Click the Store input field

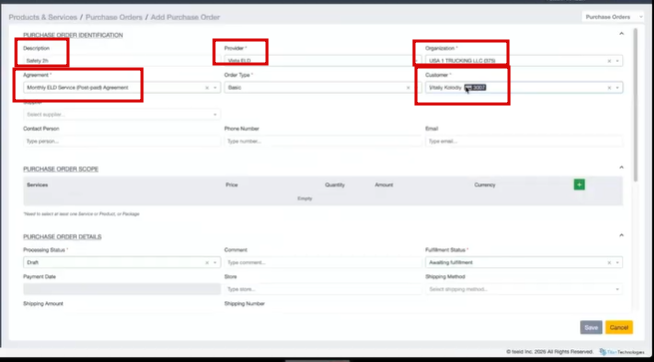[323, 289]
